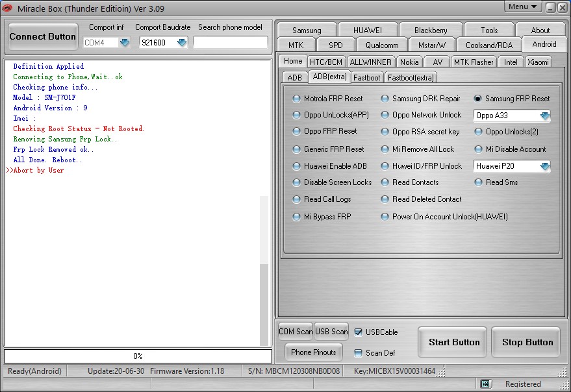This screenshot has height=392, width=571.
Task: Go to the About tab
Action: click(x=540, y=31)
